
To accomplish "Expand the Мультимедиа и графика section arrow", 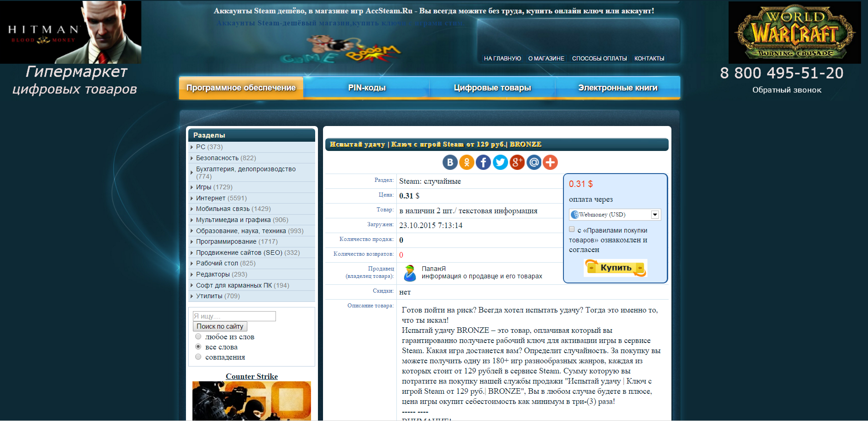I will (x=192, y=220).
